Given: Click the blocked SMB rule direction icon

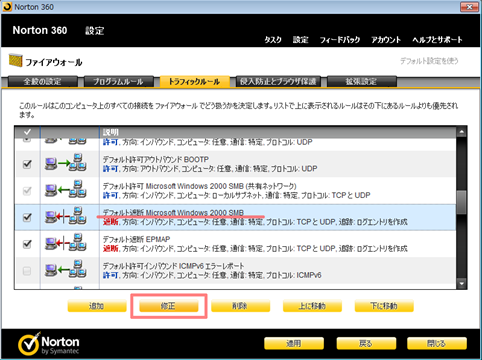Looking at the screenshot, I should (x=66, y=216).
